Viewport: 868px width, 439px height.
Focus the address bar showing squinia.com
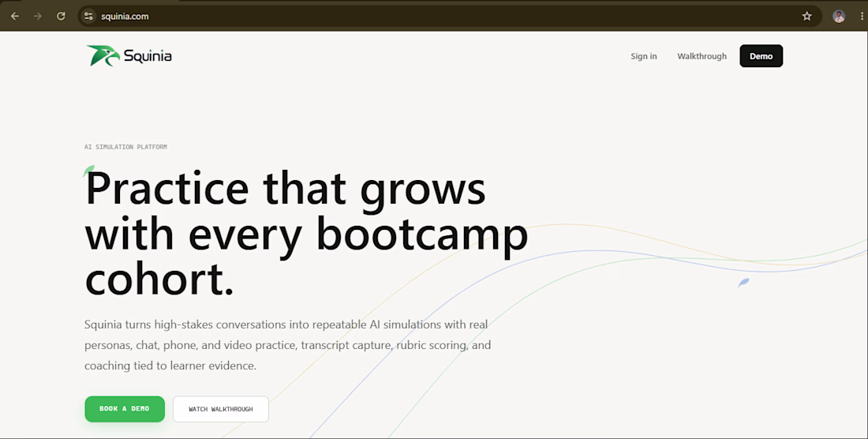pyautogui.click(x=450, y=16)
